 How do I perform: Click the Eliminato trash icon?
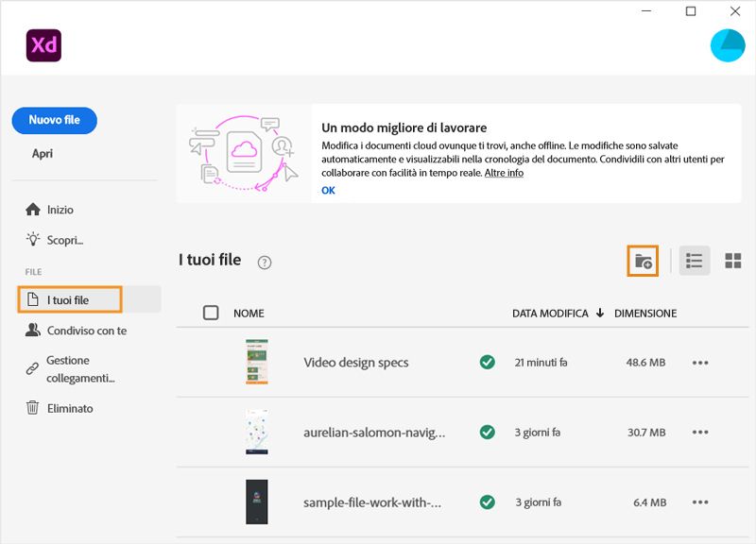[33, 408]
